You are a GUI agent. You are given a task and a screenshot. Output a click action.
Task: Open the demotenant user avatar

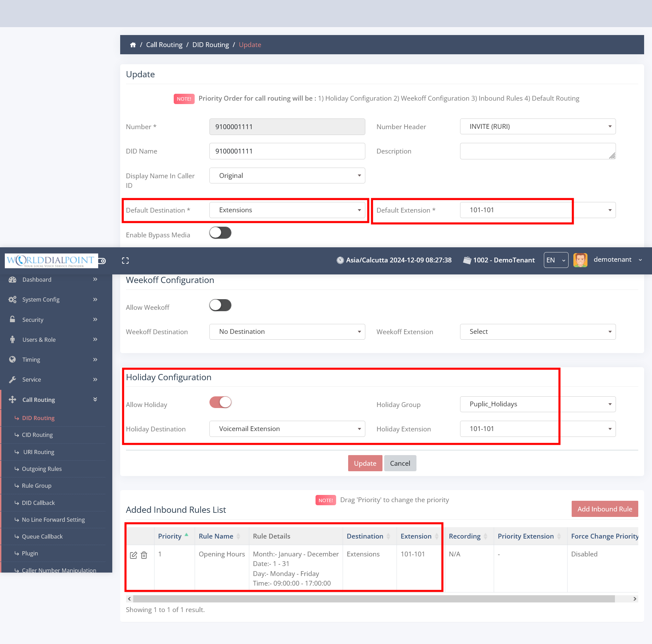point(580,260)
